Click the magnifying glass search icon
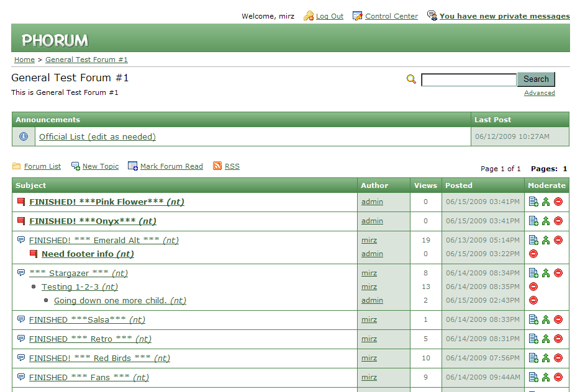 coord(411,79)
